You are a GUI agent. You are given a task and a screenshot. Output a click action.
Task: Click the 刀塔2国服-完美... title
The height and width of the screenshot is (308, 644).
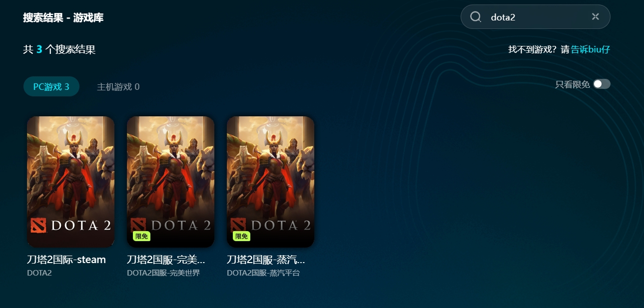166,260
